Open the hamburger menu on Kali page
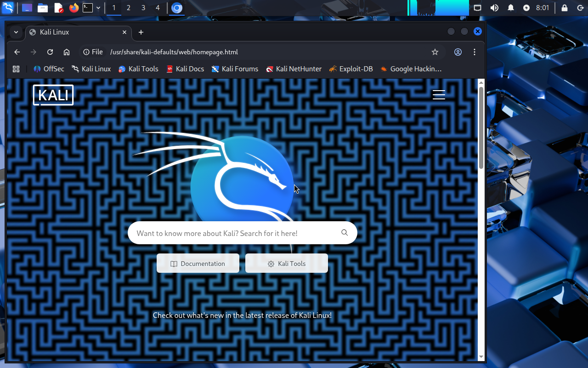This screenshot has height=368, width=588. pos(439,94)
